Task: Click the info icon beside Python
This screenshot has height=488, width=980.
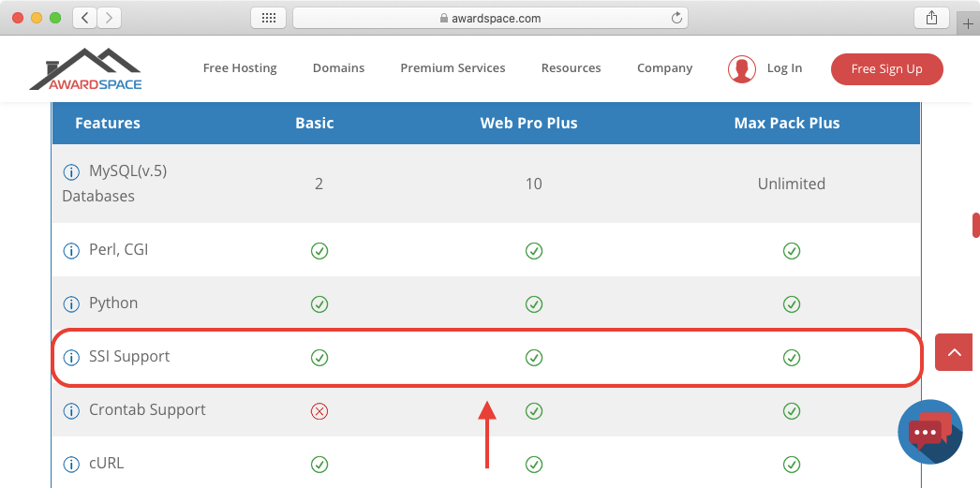Action: point(70,304)
